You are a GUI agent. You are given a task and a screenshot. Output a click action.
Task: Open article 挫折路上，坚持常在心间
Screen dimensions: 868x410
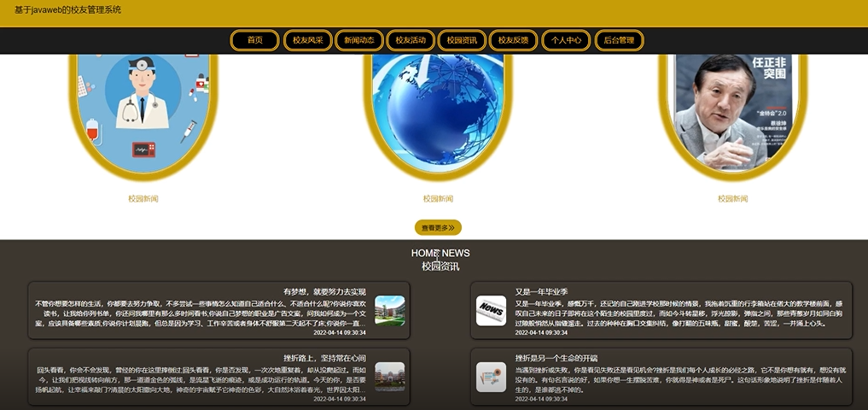coord(324,358)
